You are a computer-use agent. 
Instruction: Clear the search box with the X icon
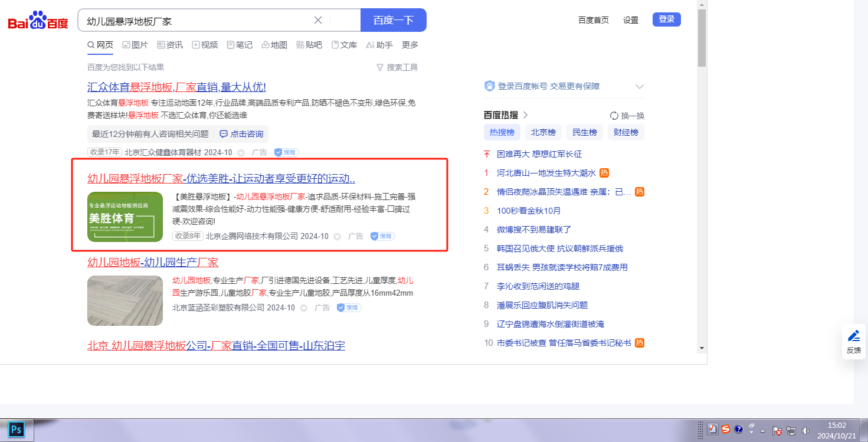(317, 20)
